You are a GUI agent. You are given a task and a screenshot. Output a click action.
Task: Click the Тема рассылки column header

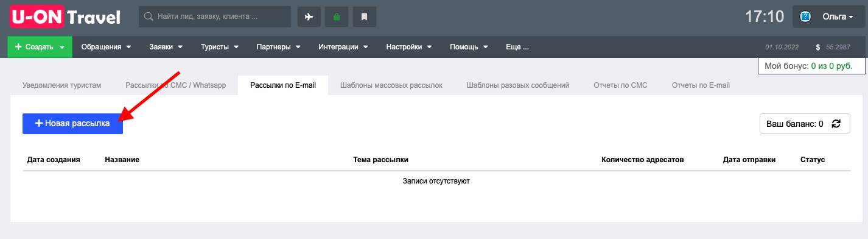(380, 160)
